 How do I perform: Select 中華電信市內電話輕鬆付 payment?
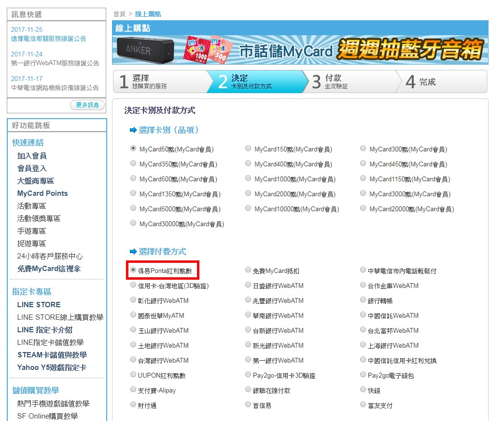[x=363, y=270]
